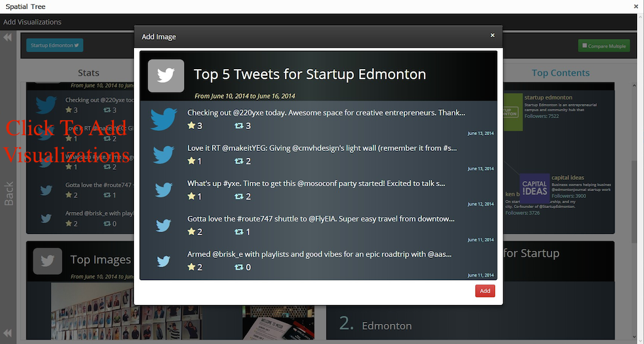Switch to the Top Contents tab
Viewport: 644px width, 344px height.
coord(560,73)
